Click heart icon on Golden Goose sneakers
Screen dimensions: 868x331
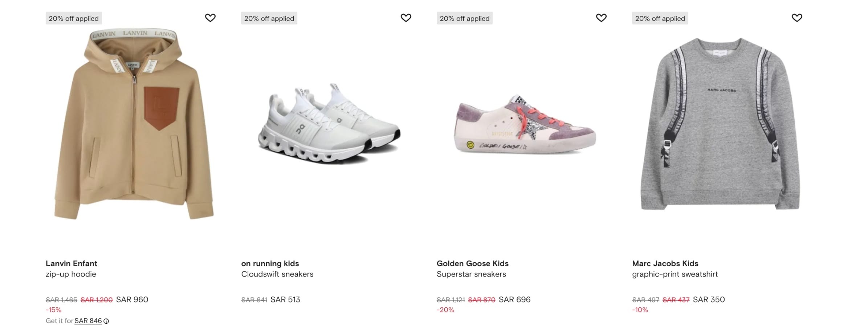[601, 18]
